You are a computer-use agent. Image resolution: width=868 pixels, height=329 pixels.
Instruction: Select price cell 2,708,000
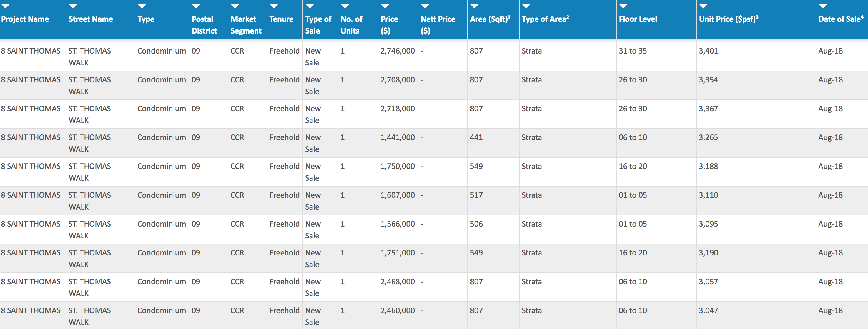coord(398,80)
